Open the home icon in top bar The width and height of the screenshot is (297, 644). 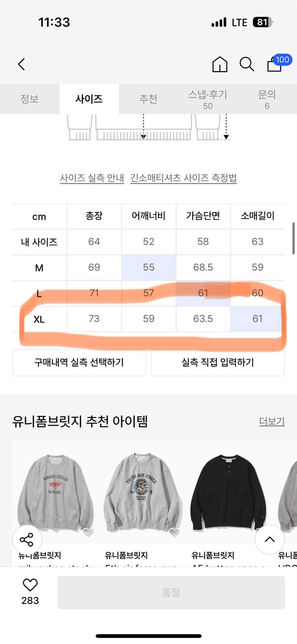pyautogui.click(x=220, y=64)
